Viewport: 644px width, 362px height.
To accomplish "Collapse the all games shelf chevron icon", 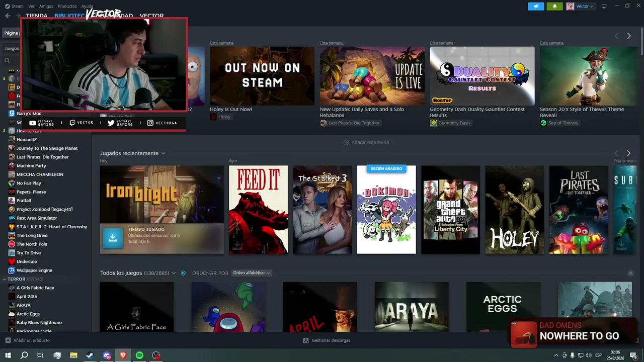I will click(630, 273).
